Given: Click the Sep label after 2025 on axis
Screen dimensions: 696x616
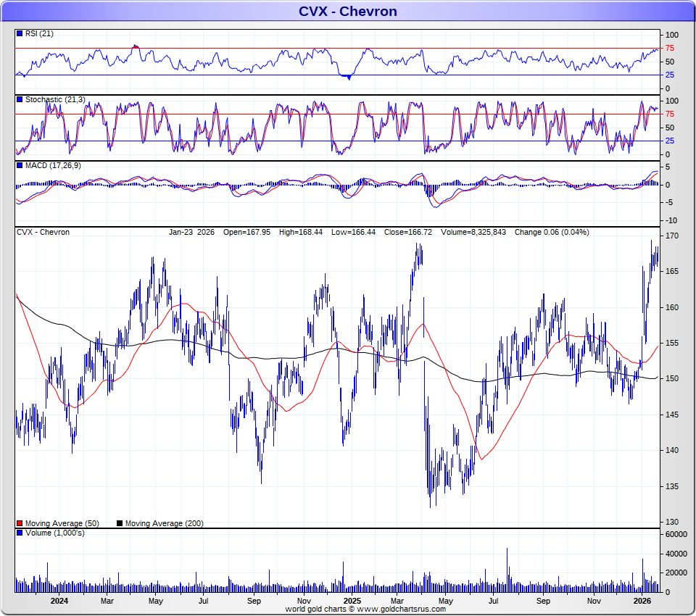Looking at the screenshot, I should coord(543,601).
